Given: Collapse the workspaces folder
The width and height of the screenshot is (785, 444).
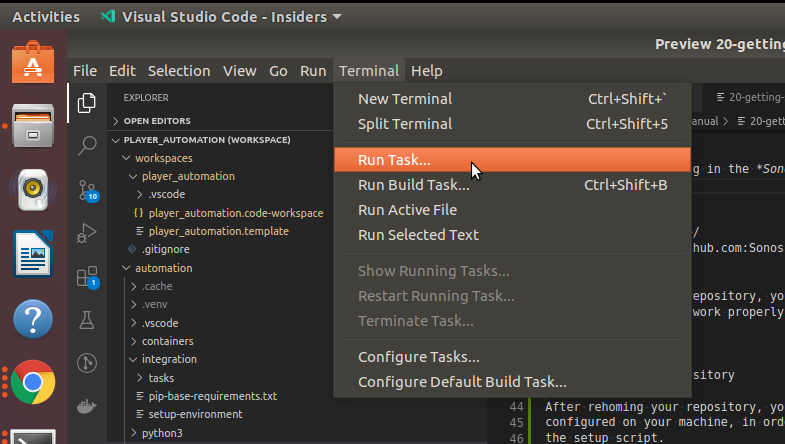Looking at the screenshot, I should [164, 158].
